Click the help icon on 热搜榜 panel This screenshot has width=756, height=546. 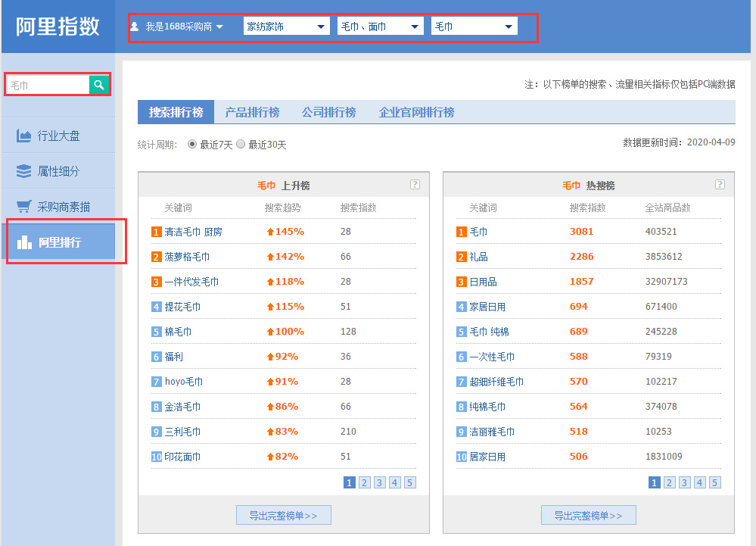click(720, 185)
